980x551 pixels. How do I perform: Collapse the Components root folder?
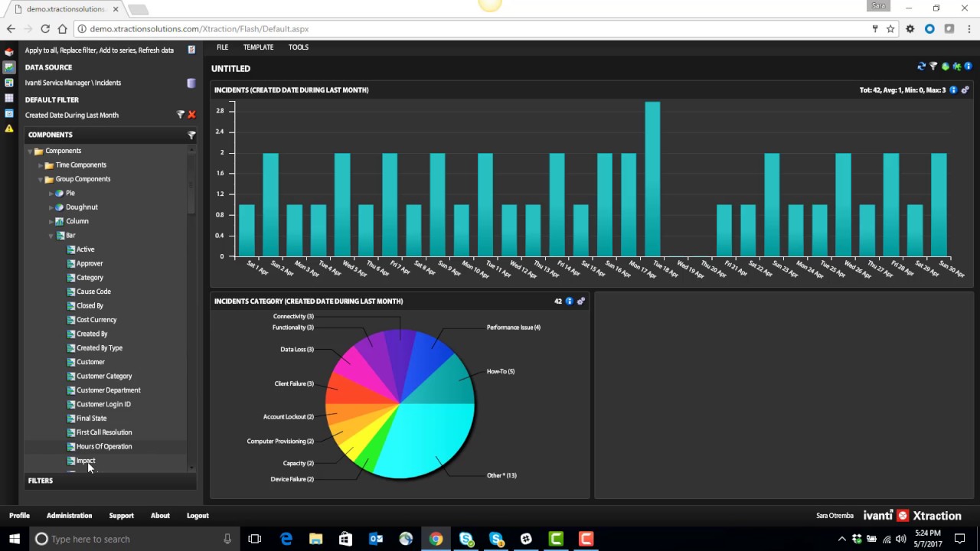(x=30, y=152)
